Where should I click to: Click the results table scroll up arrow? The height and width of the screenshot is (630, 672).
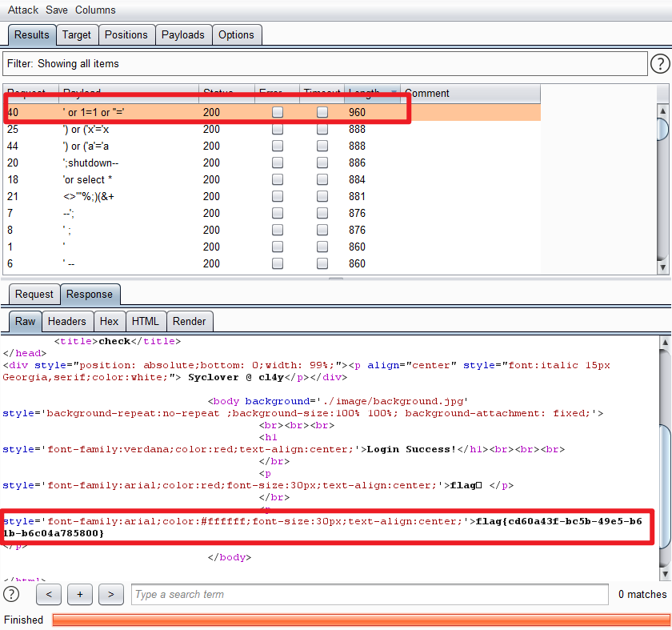pyautogui.click(x=662, y=110)
